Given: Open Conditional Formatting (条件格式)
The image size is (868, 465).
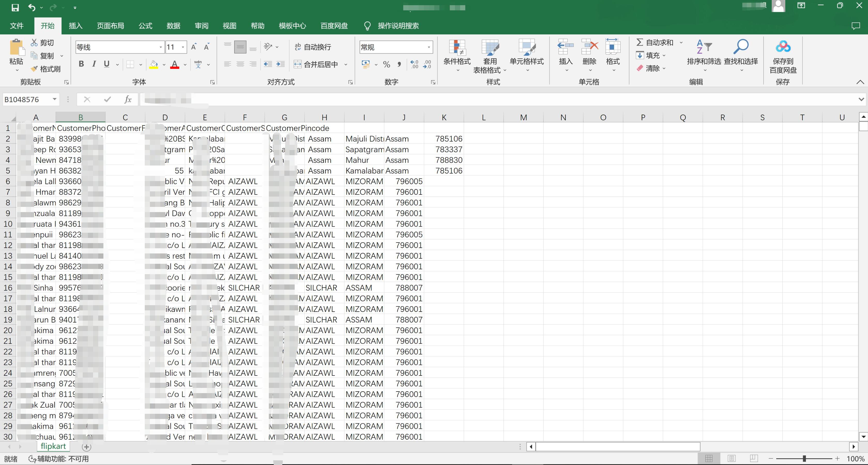Looking at the screenshot, I should (457, 56).
